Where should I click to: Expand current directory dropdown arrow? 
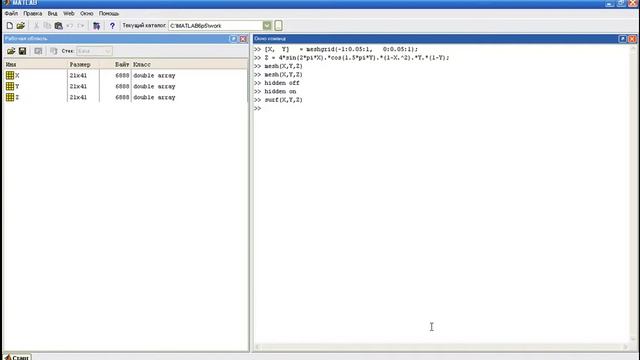click(267, 26)
